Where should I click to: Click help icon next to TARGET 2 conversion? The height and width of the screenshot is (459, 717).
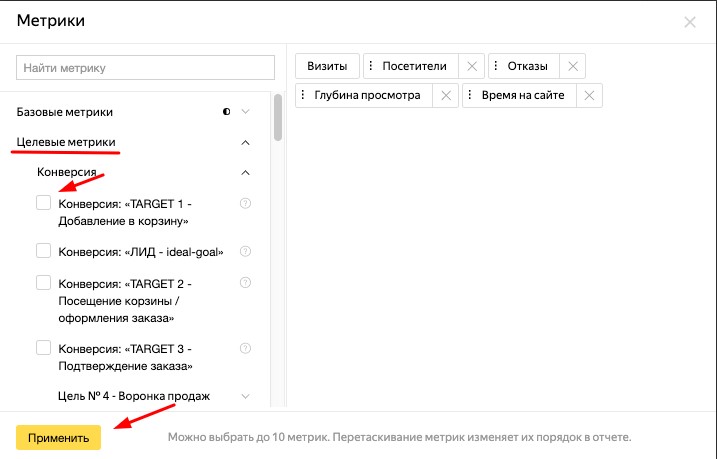point(245,283)
